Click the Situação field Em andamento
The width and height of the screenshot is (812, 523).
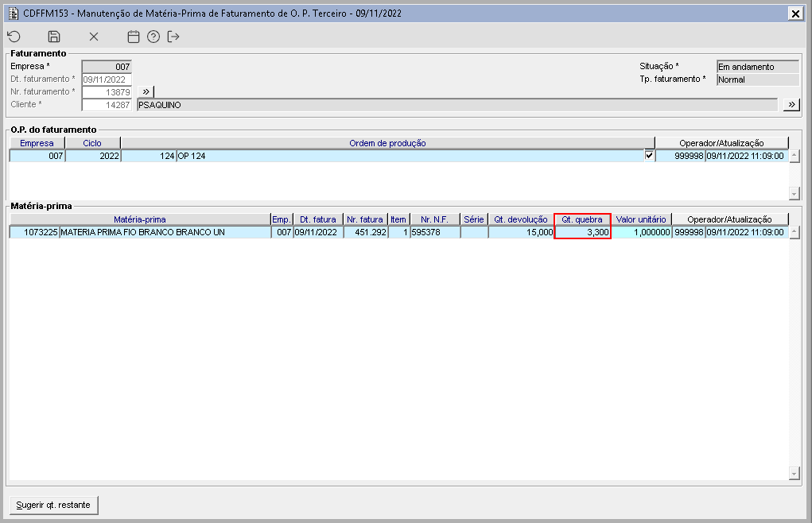click(x=758, y=67)
